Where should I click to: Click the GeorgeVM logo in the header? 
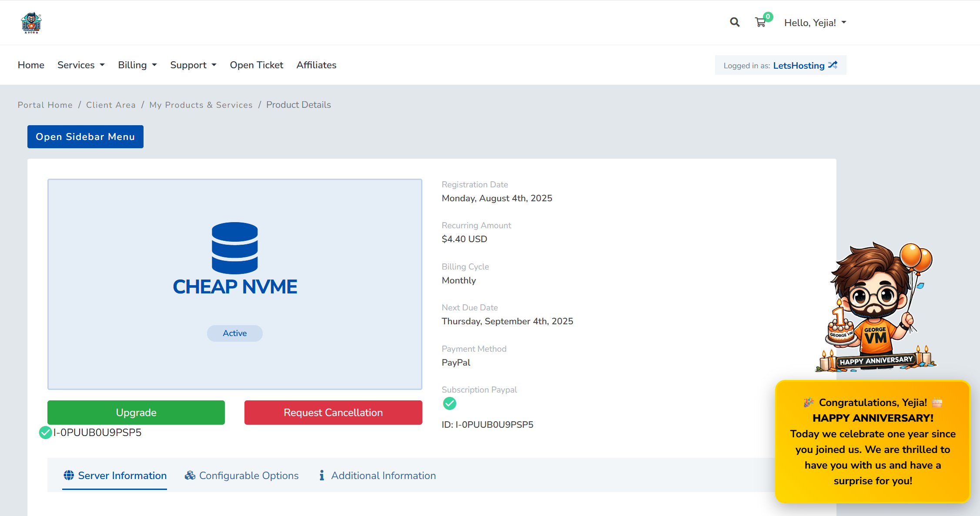click(x=31, y=23)
